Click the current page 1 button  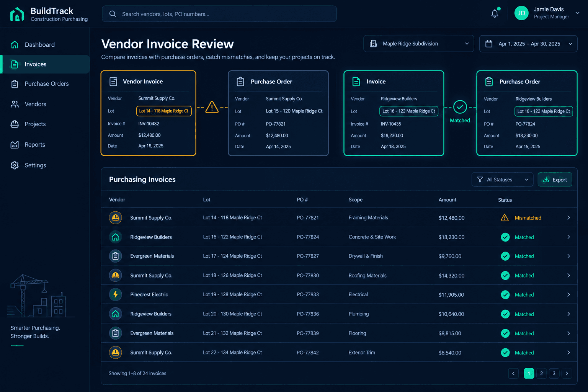[529, 373]
